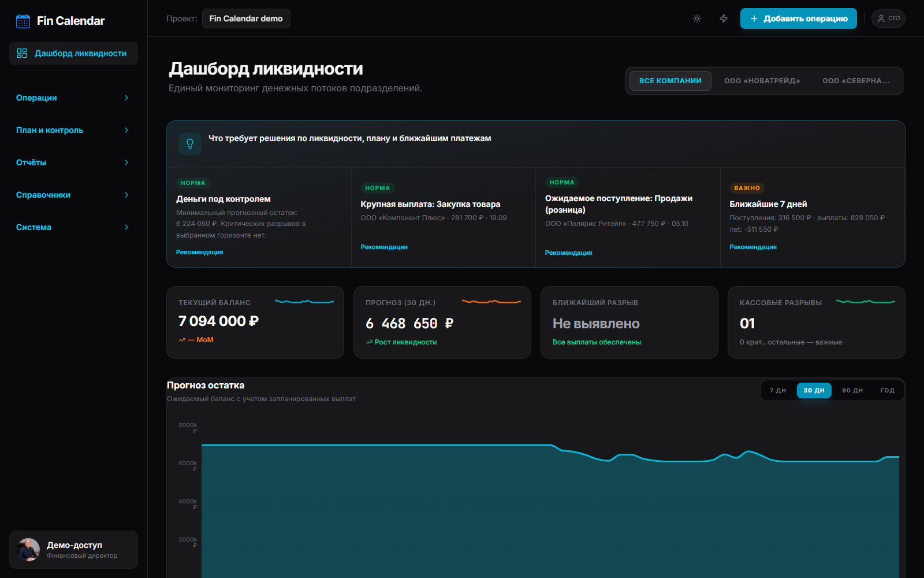Image resolution: width=924 pixels, height=578 pixels.
Task: Select the ООО «НОВАТРЕЙД» company filter
Action: click(x=762, y=81)
